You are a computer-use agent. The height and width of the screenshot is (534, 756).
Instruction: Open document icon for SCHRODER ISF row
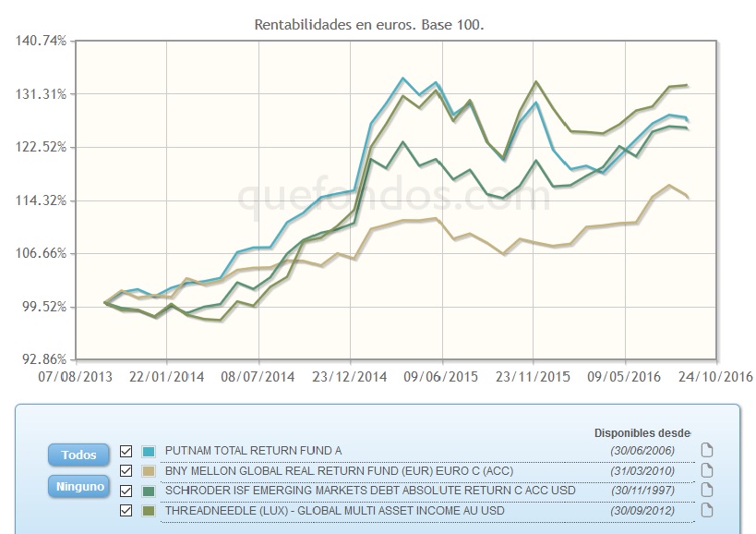click(707, 490)
